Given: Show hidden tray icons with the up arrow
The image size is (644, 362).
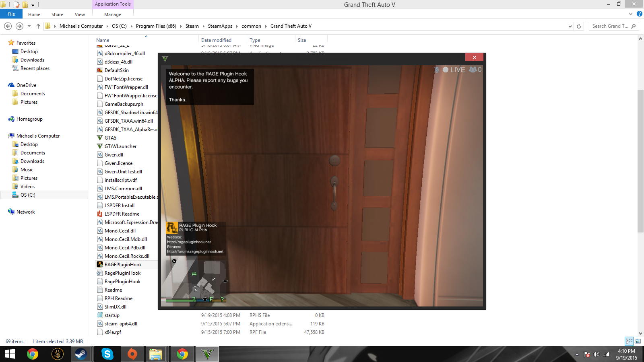Looking at the screenshot, I should click(577, 354).
